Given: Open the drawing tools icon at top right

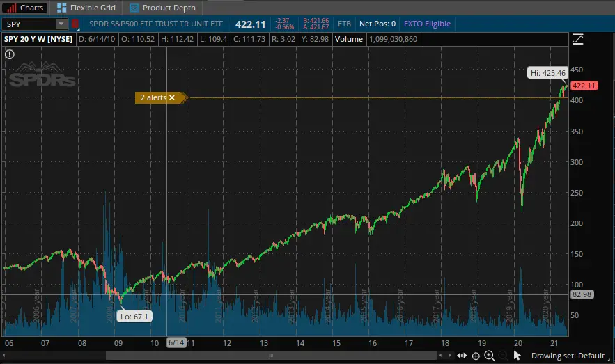Looking at the screenshot, I should [578, 39].
